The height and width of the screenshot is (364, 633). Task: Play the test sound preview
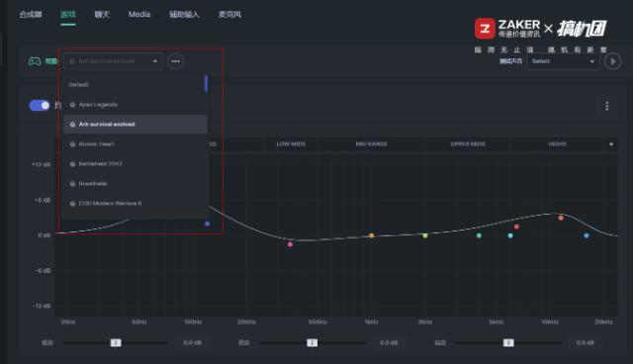612,61
